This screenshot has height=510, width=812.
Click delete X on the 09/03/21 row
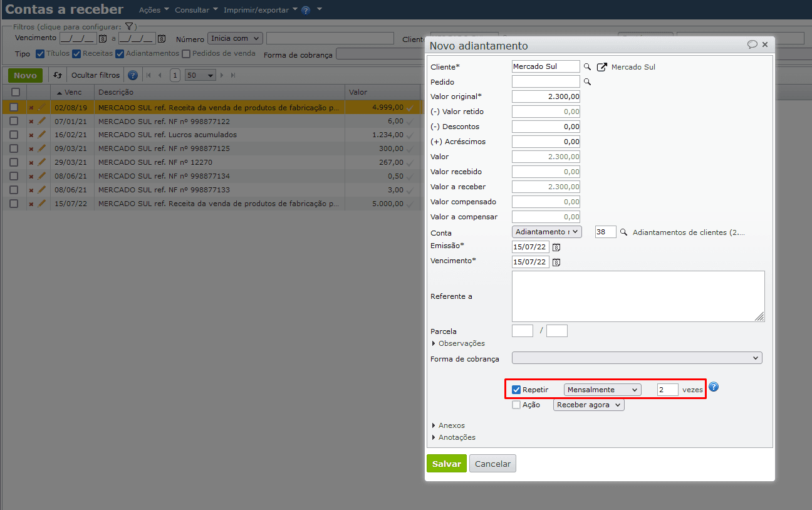[x=31, y=149]
